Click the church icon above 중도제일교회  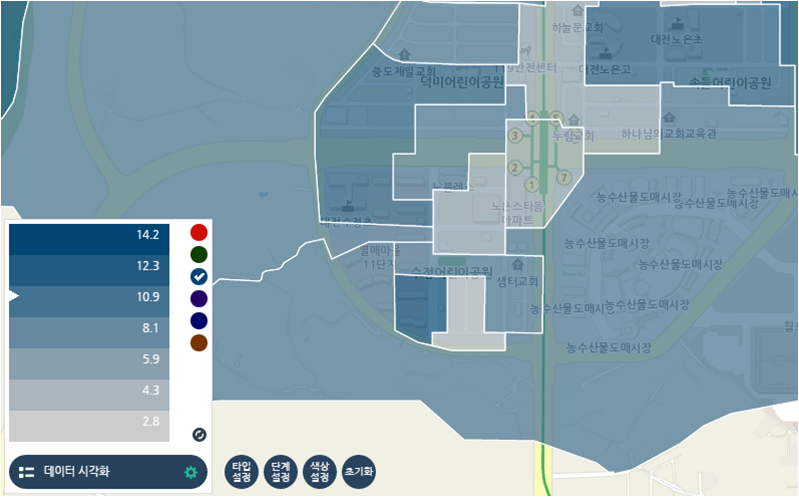tap(404, 53)
